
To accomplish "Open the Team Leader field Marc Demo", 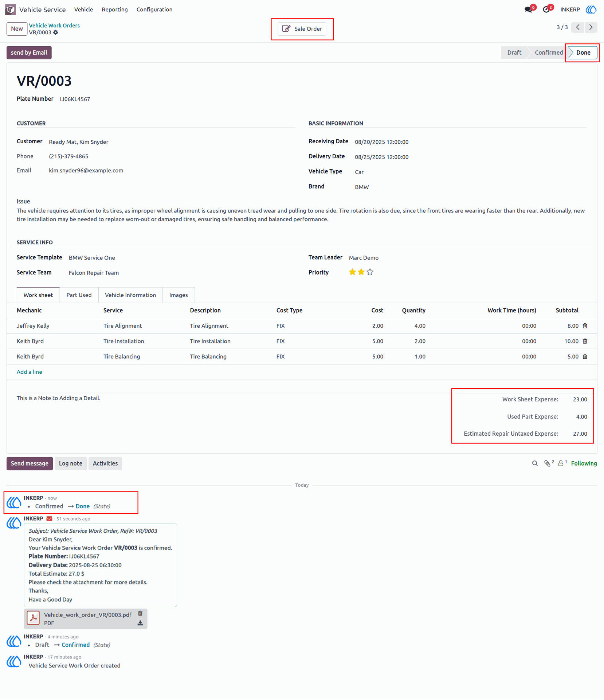I will [364, 258].
